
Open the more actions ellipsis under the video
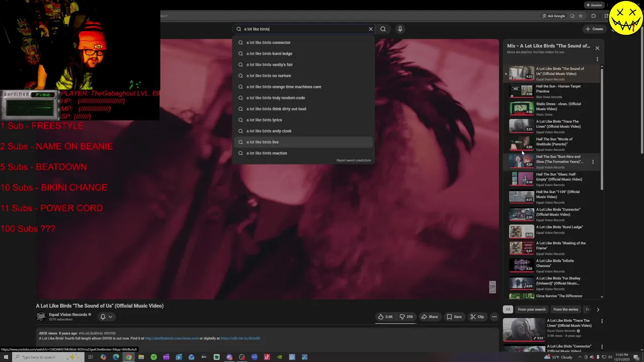click(x=494, y=317)
